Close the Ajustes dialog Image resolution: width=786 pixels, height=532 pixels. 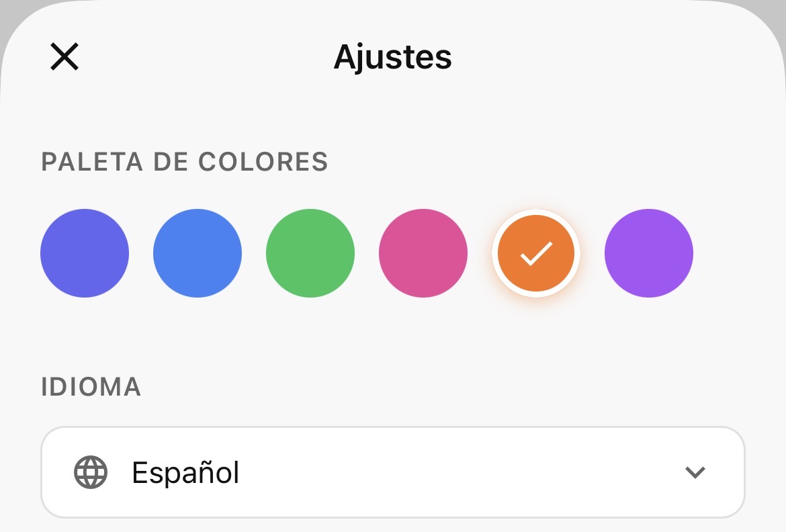coord(64,56)
